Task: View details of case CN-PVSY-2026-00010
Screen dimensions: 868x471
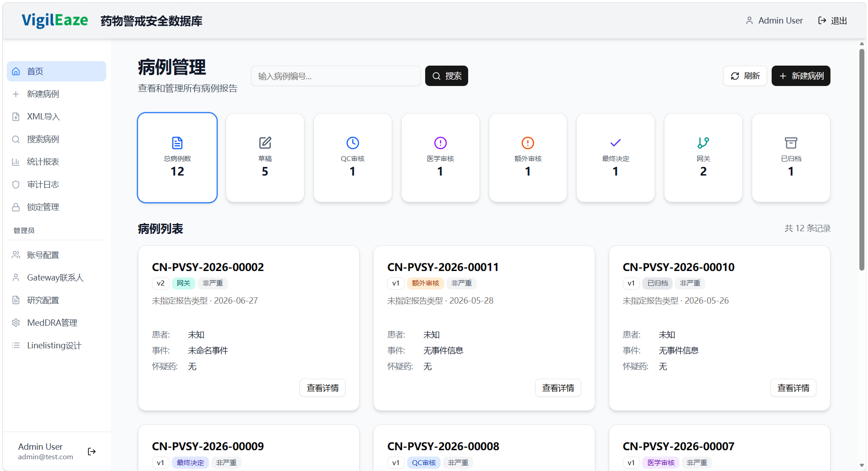Action: coord(793,388)
